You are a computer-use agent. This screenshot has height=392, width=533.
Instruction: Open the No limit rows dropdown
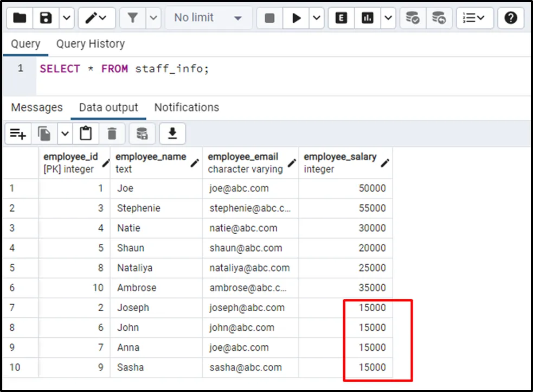click(x=208, y=18)
